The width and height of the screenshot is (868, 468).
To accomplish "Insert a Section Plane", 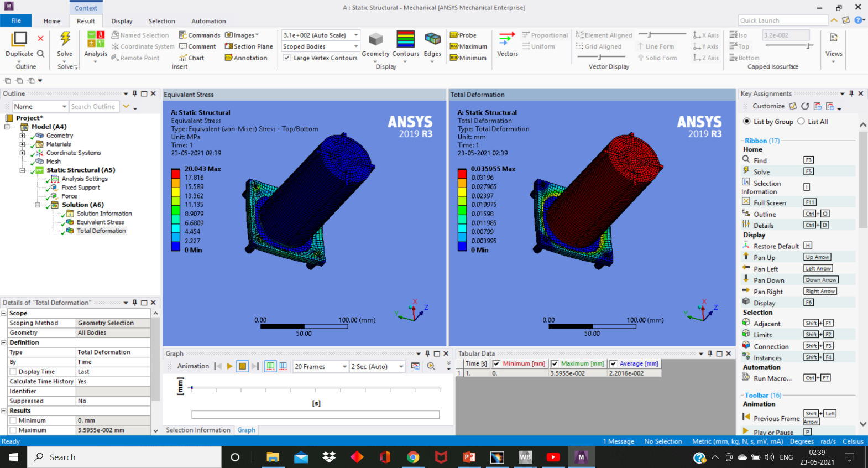I will pos(249,46).
